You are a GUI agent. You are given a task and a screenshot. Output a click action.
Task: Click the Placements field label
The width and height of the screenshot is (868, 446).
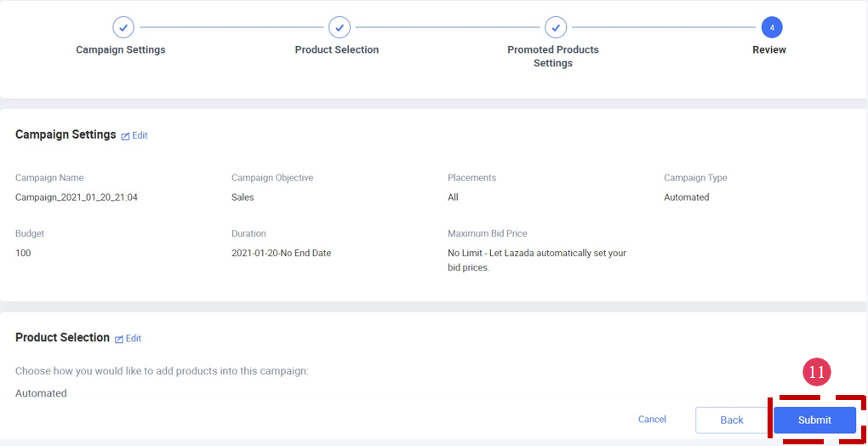tap(471, 178)
